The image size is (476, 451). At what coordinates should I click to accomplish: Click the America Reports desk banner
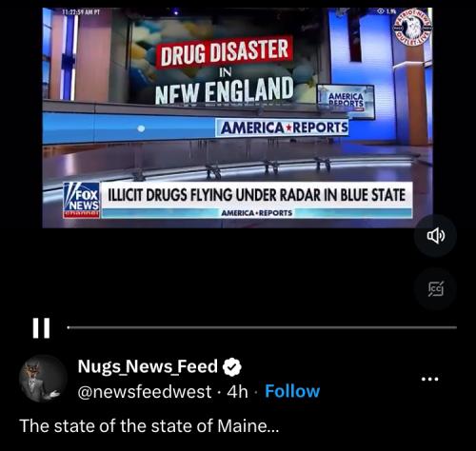point(282,127)
